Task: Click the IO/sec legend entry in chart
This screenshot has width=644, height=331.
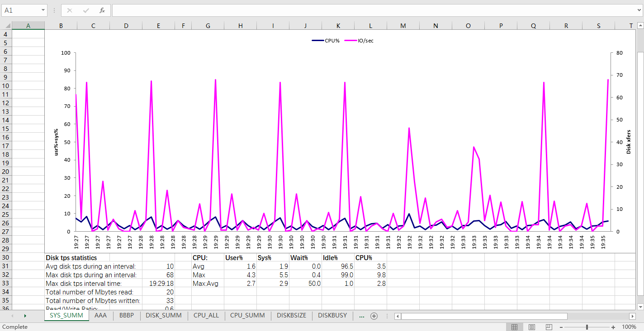Action: [362, 41]
